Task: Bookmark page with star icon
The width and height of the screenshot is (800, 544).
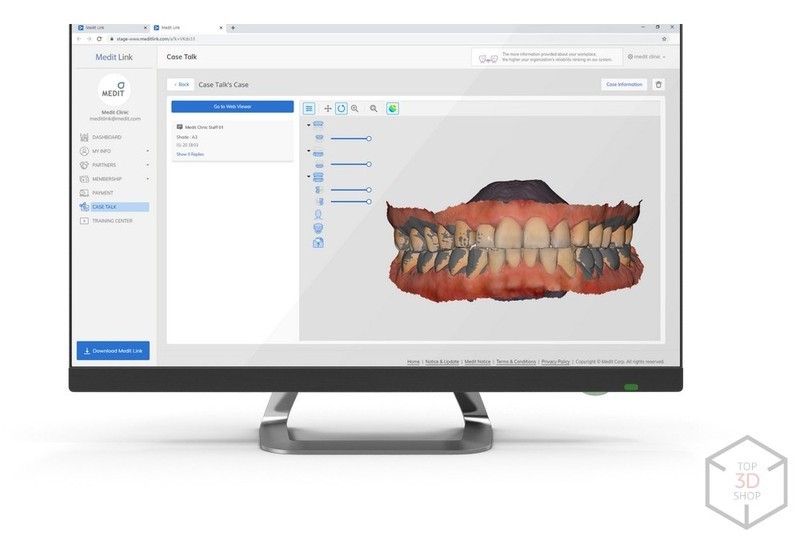Action: (x=664, y=39)
